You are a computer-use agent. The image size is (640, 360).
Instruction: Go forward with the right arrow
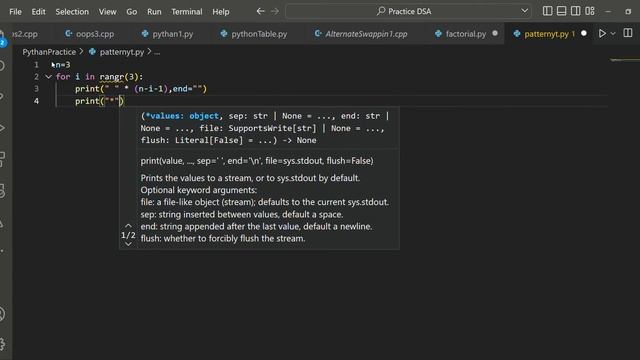275,11
